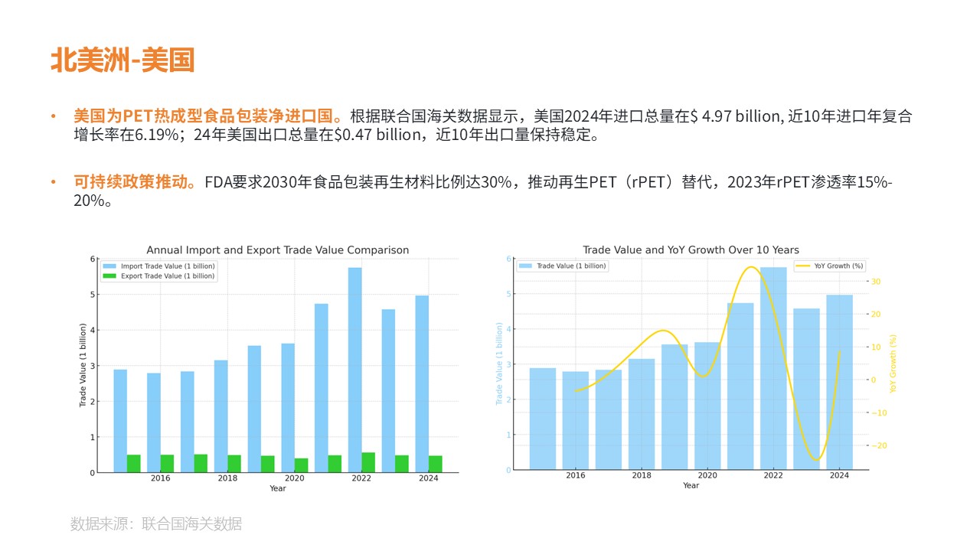Select the bold heading 美国为PET热成型食品包装净进口国
Viewport: 980px width, 551px height.
(207, 116)
